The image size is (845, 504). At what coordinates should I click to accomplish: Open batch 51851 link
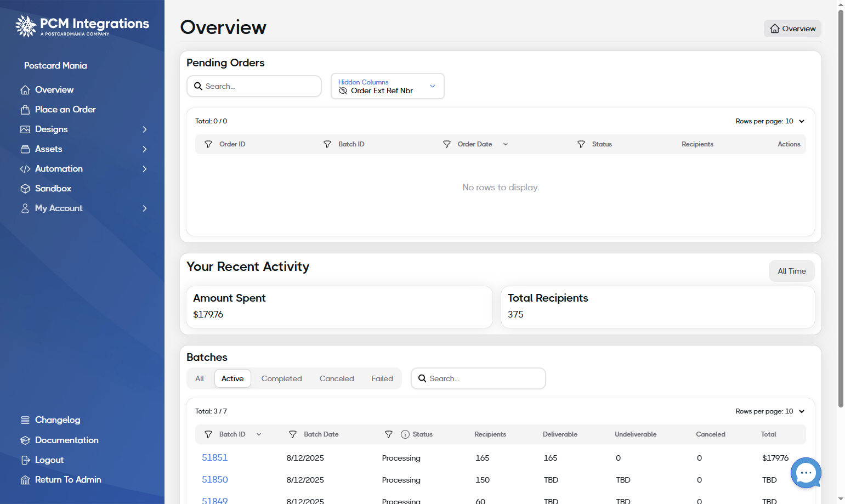point(214,457)
